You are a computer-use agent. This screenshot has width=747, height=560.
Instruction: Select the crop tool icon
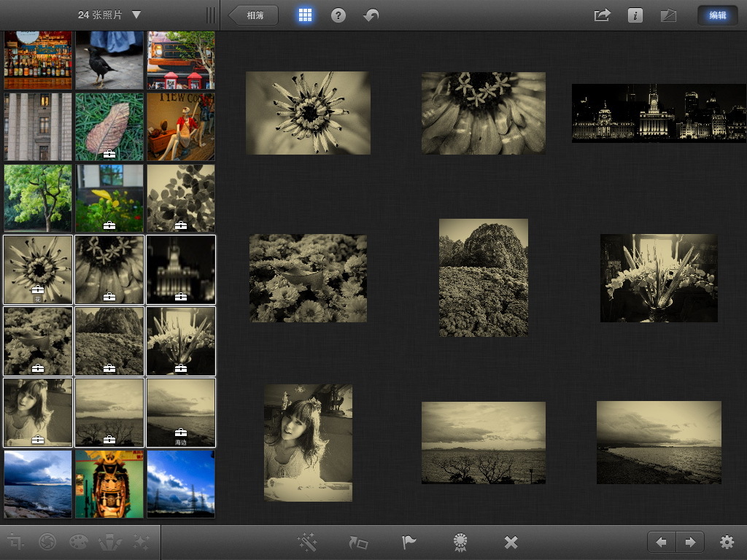[x=15, y=542]
